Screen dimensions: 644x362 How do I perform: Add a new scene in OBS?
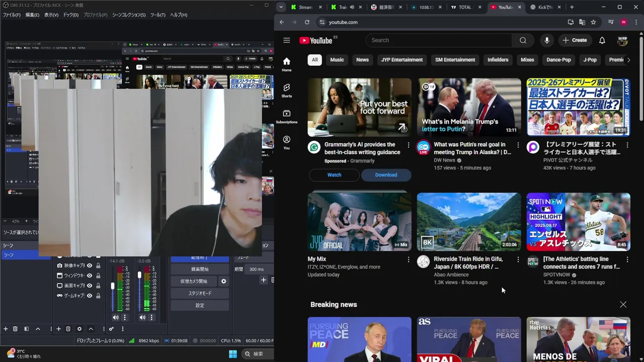(x=6, y=329)
